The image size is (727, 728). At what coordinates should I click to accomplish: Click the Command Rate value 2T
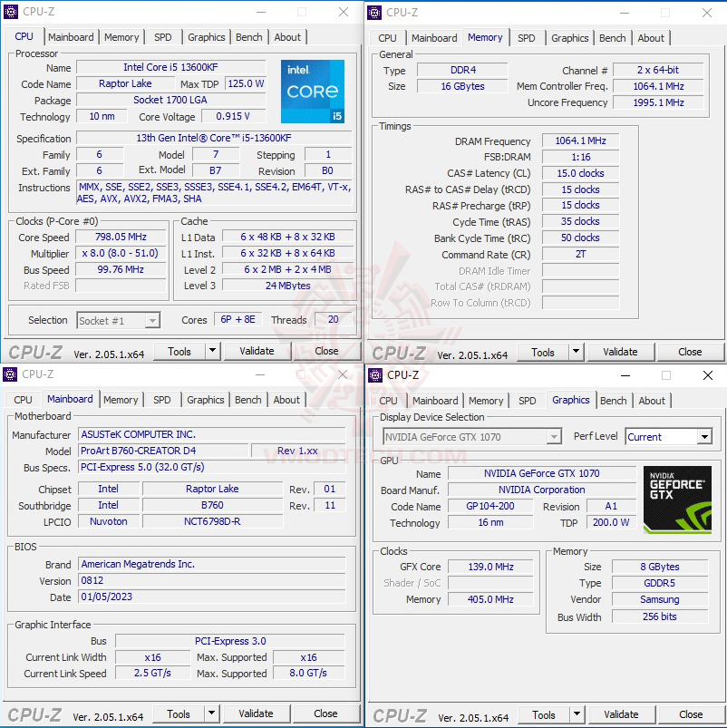pyautogui.click(x=580, y=254)
